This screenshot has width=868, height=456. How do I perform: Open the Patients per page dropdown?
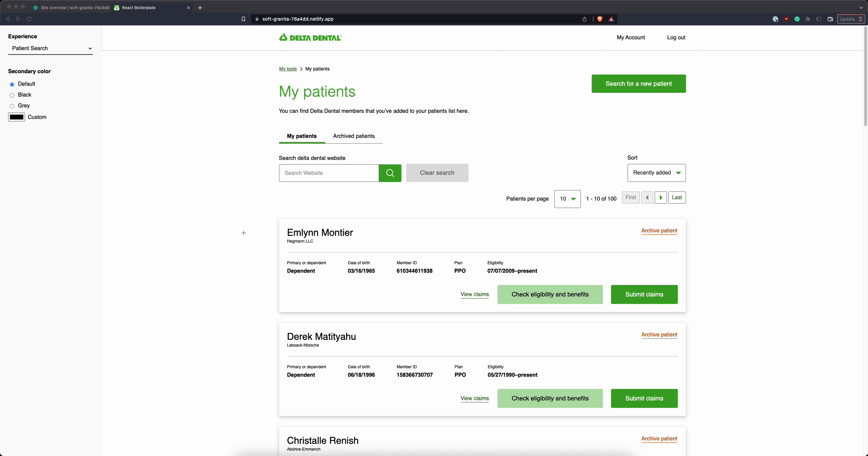(x=567, y=199)
